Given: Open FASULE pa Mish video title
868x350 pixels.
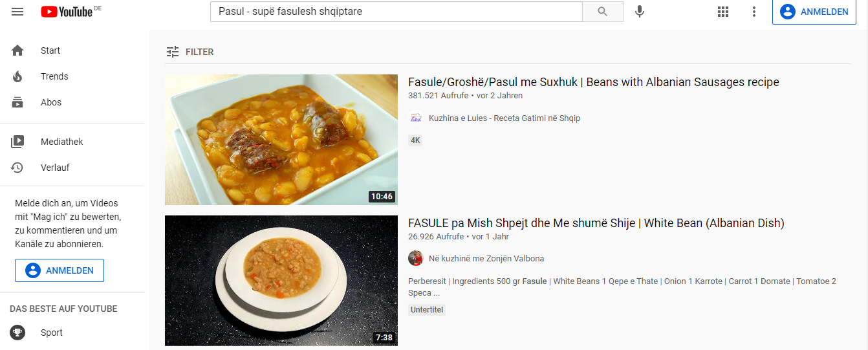Looking at the screenshot, I should [596, 223].
